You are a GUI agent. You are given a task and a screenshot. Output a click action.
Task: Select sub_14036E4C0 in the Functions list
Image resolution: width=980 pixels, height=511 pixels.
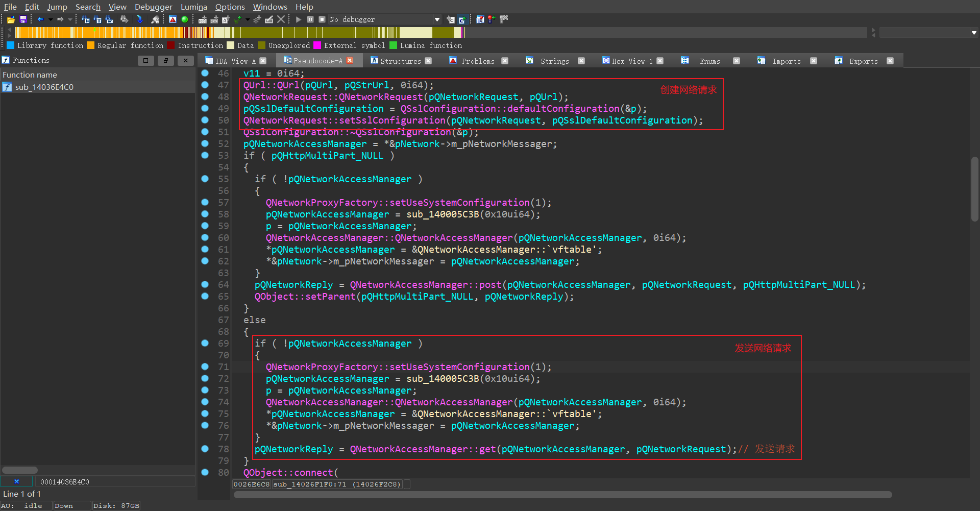point(44,87)
